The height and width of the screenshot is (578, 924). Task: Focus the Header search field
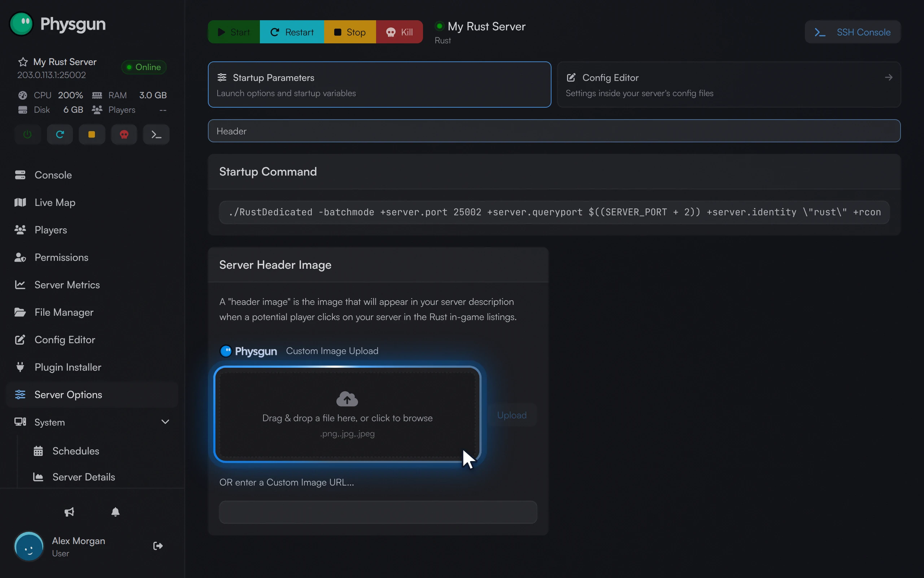[554, 131]
